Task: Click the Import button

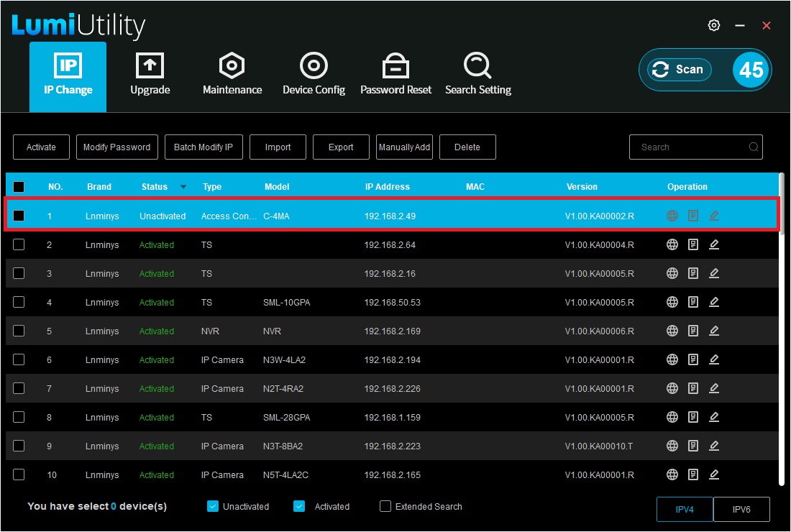Action: coord(278,147)
